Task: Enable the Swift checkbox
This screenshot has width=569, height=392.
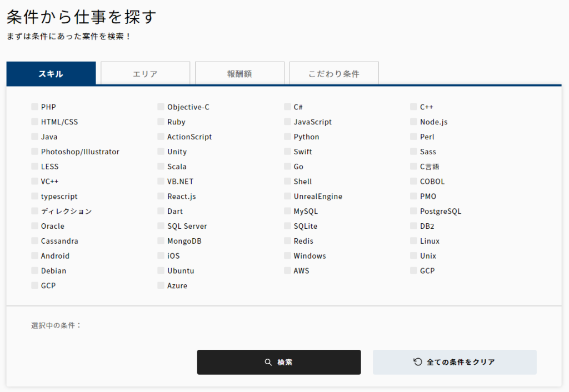Action: (x=287, y=151)
